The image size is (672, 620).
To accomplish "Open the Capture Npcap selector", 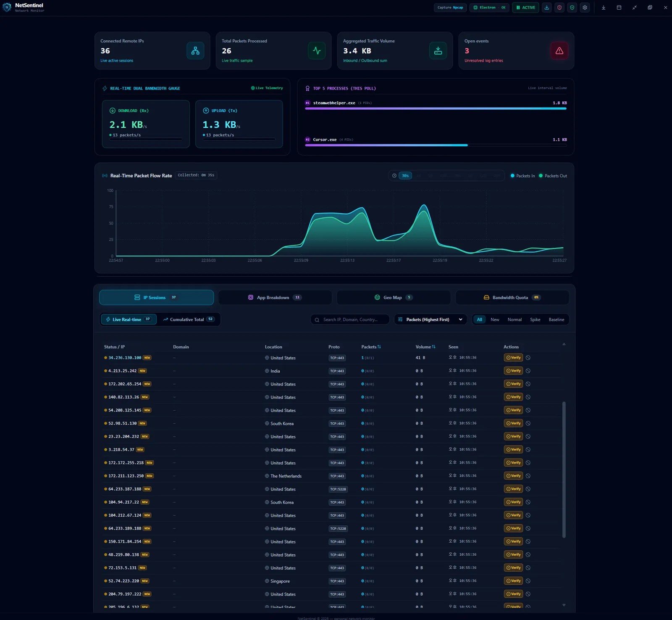I will click(450, 8).
